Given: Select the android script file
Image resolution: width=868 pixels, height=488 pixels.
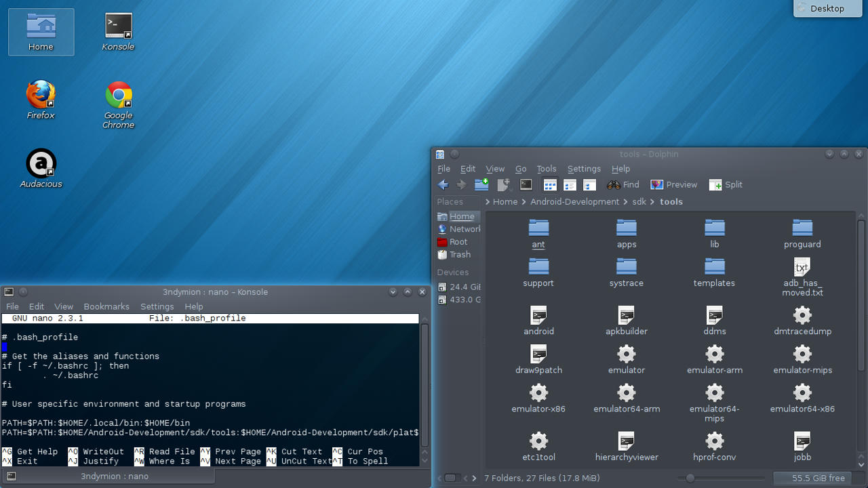Looking at the screenshot, I should 538,321.
